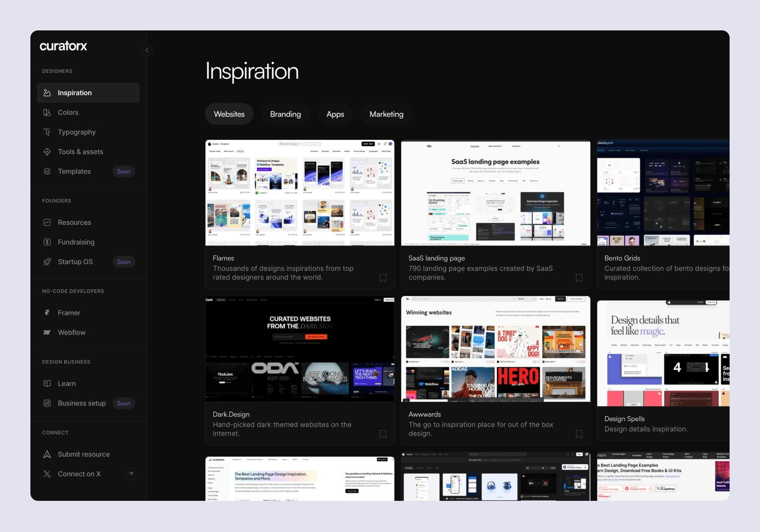This screenshot has height=532, width=760.
Task: Click the Best Landing Page Design Inspiration thumbnail
Action: point(300,478)
